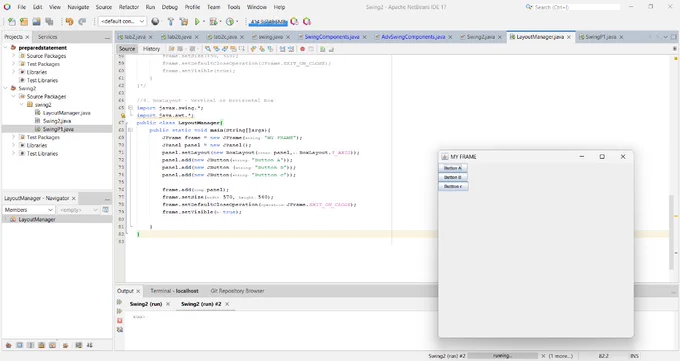The image size is (680, 361).
Task: Click Button c in MY FRAME window
Action: [453, 186]
